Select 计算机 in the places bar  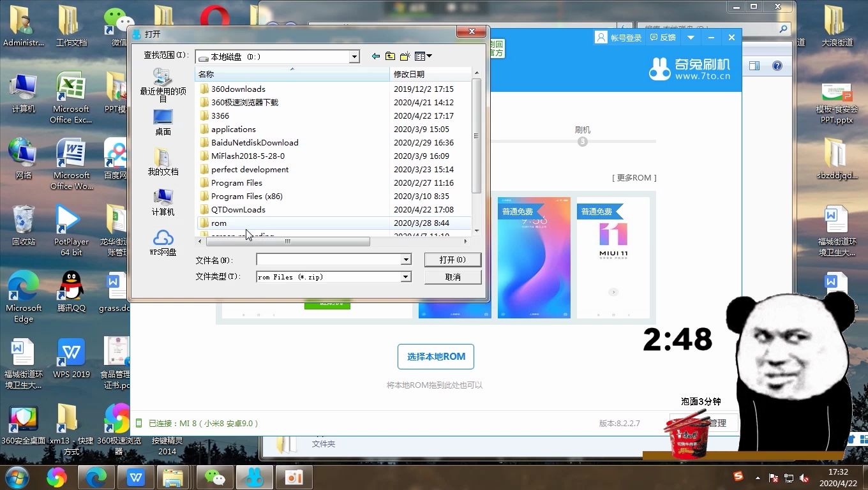(x=163, y=202)
